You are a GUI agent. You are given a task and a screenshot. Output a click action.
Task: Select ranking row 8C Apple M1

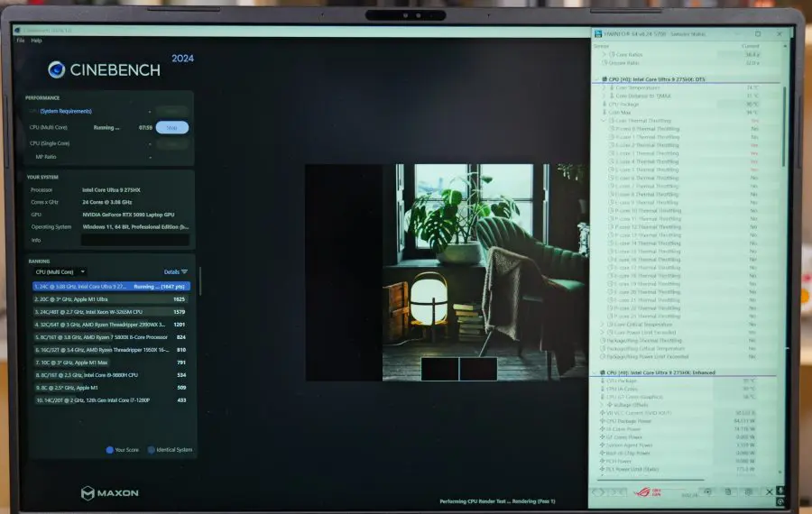(110, 388)
